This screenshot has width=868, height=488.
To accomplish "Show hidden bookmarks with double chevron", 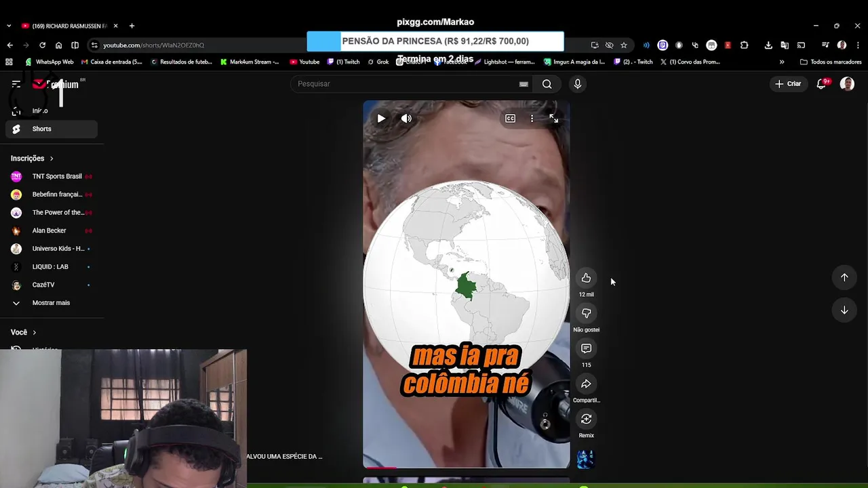I will (x=782, y=62).
